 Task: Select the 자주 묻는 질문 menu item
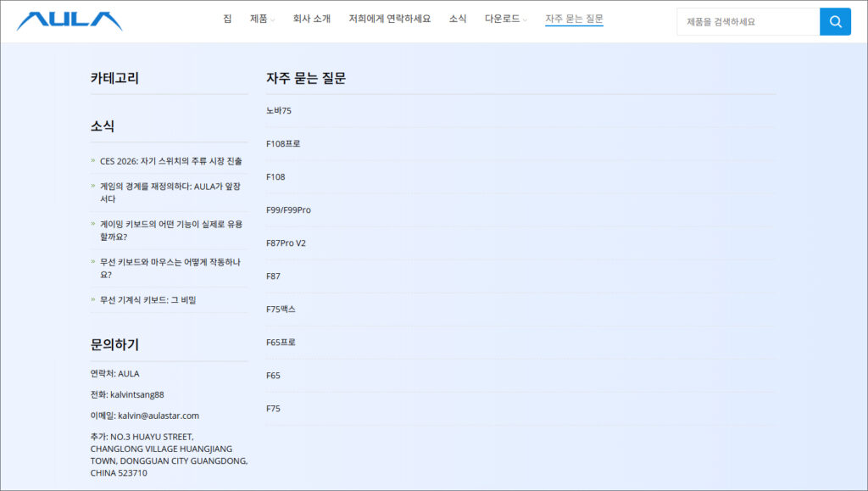(x=574, y=19)
